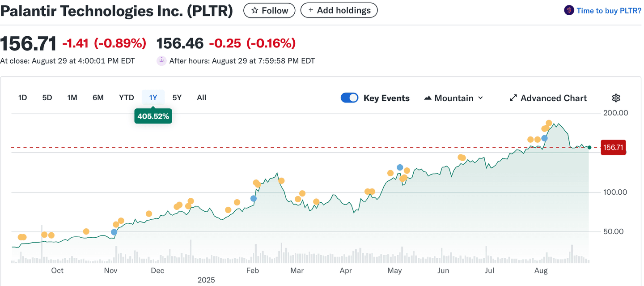Click the red 156.71 price label on axis
The width and height of the screenshot is (644, 286).
(x=613, y=147)
